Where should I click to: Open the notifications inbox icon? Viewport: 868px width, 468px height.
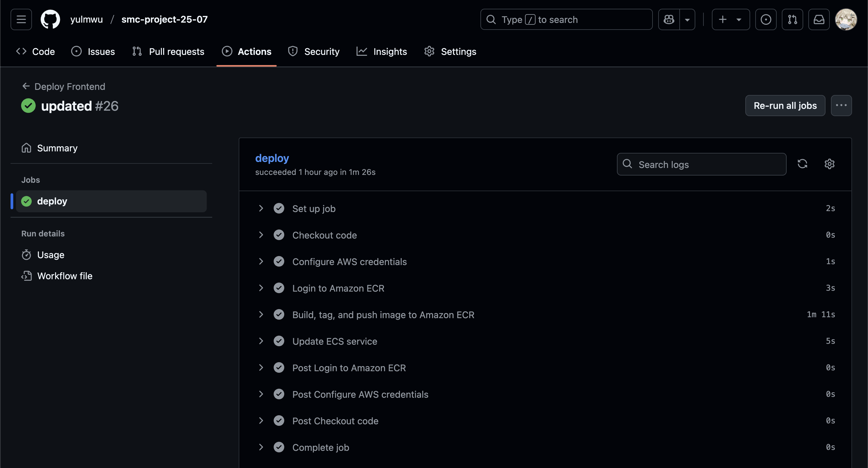[819, 19]
